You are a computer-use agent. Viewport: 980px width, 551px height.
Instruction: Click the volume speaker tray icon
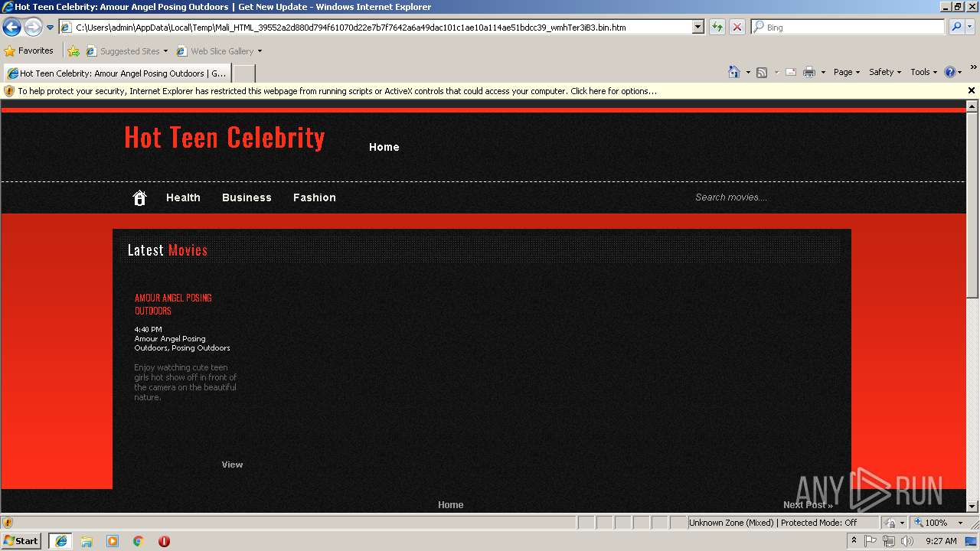tap(907, 541)
